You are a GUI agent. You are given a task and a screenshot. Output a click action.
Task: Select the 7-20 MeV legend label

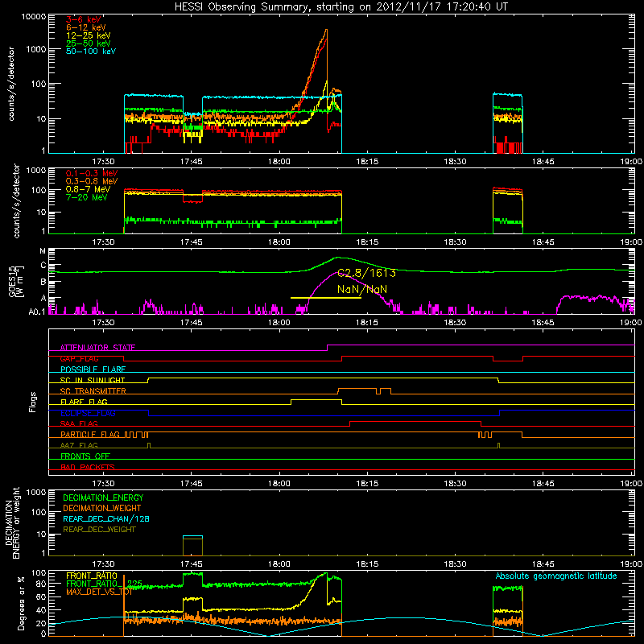(86, 197)
